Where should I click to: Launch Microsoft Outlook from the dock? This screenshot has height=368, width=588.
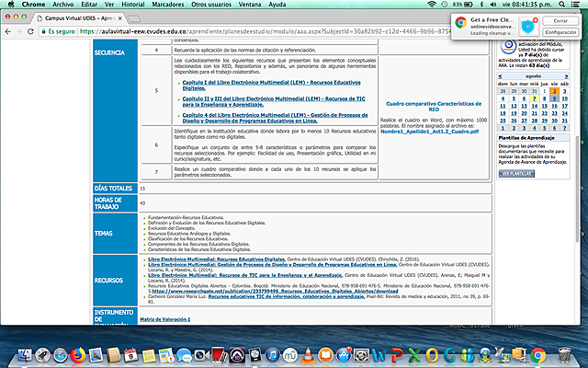(x=432, y=355)
